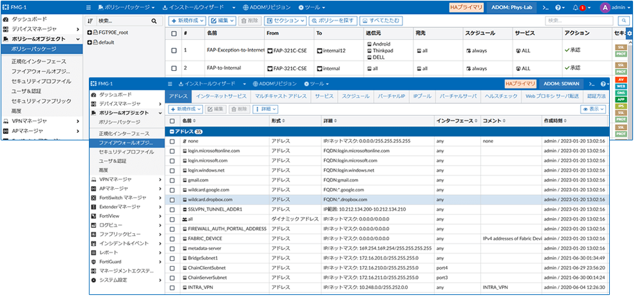The width and height of the screenshot is (644, 304).
Task: Toggle select-all checkbox in SDWAN address header
Action: (x=173, y=121)
